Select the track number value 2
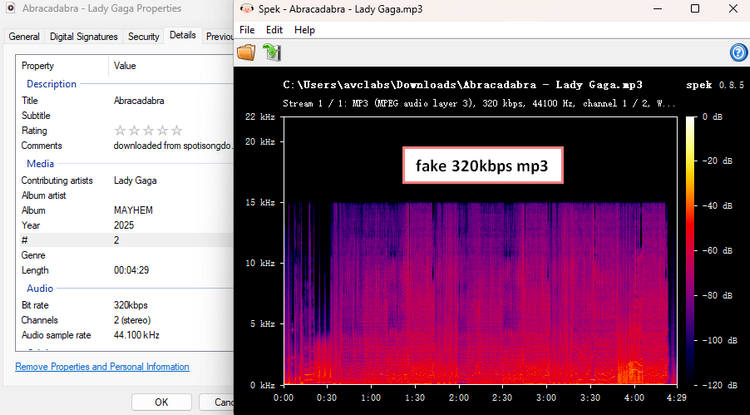This screenshot has width=750, height=415. pyautogui.click(x=116, y=240)
